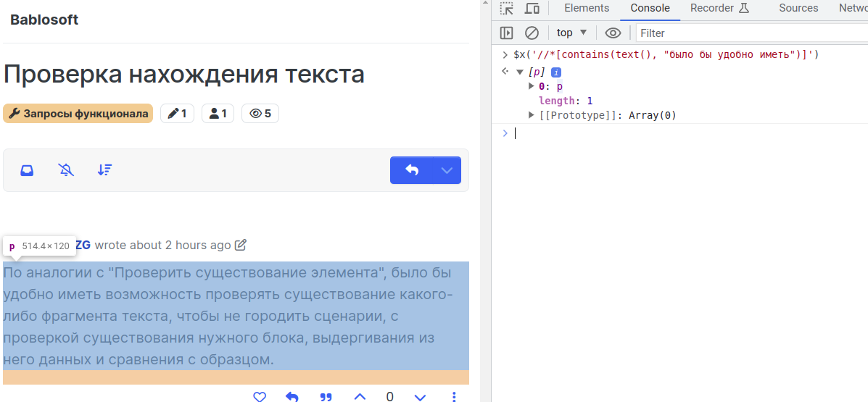This screenshot has width=868, height=402.
Task: Change the post sort order icon
Action: pyautogui.click(x=104, y=170)
